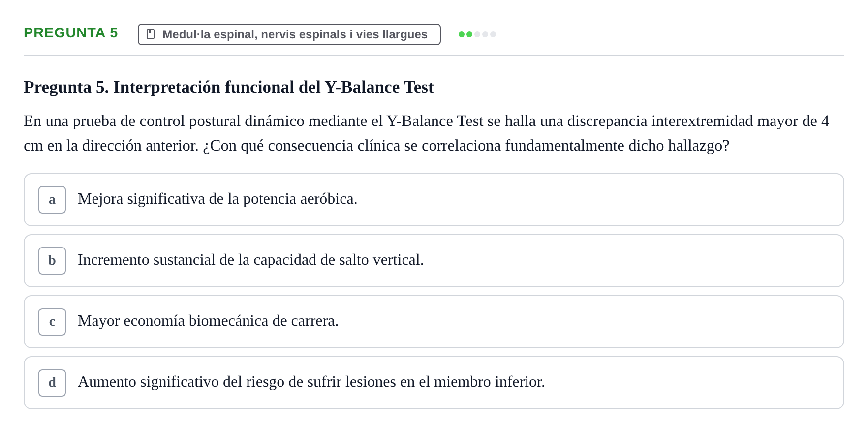Viewport: 868px width, 434px height.
Task: Choose option Mejora significativa de la potencia aeróbica
Action: (434, 200)
